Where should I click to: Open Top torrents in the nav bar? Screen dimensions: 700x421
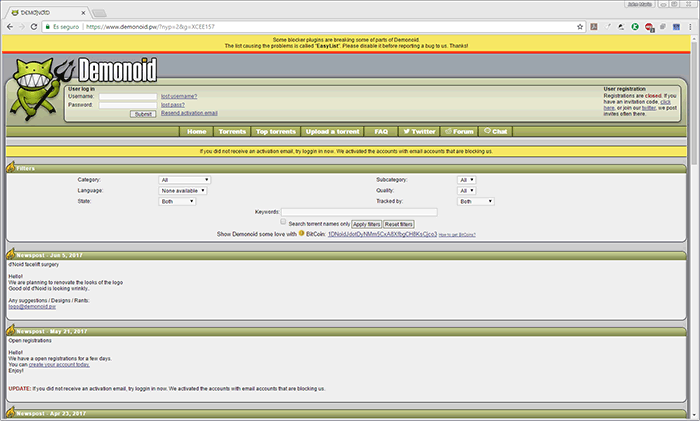pos(276,131)
